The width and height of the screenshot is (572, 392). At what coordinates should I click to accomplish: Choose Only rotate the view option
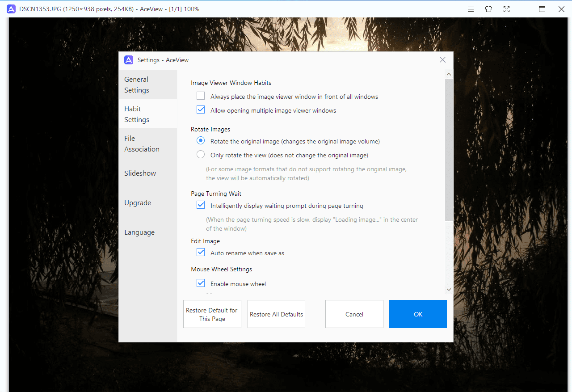(201, 155)
